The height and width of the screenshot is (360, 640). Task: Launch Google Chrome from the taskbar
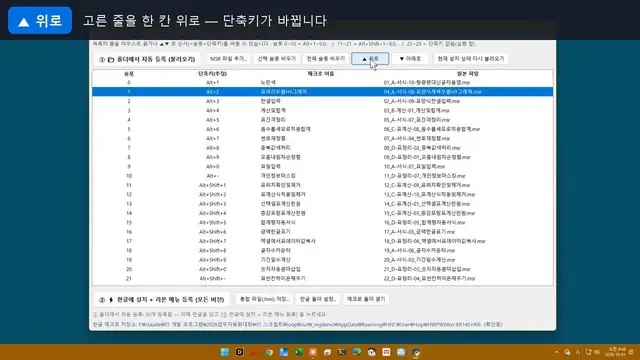point(269,352)
